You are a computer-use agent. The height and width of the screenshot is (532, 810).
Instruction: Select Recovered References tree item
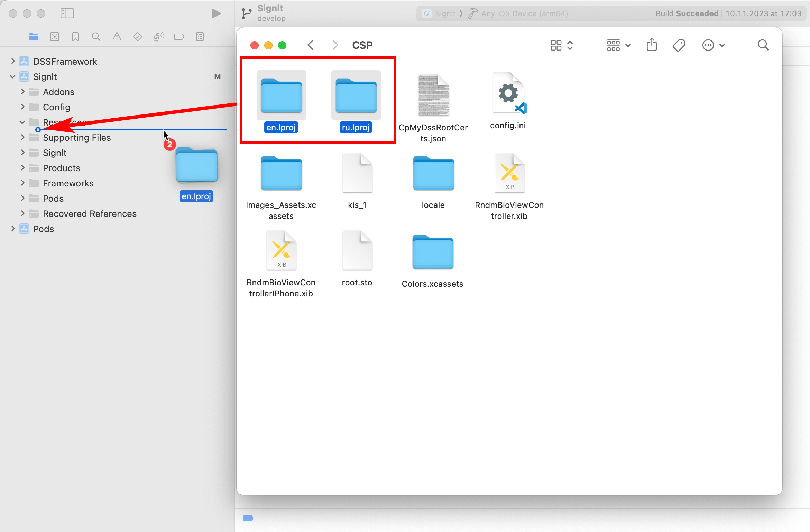90,213
